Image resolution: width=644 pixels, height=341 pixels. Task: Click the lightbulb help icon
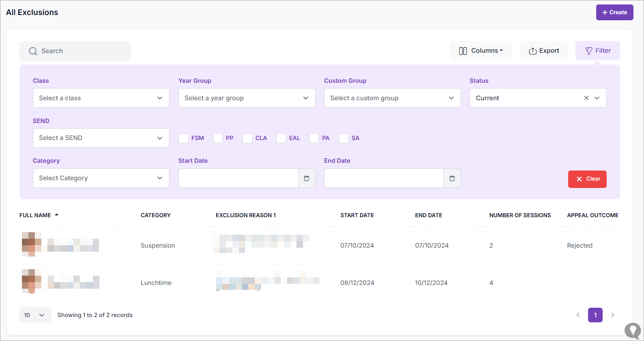[632, 330]
